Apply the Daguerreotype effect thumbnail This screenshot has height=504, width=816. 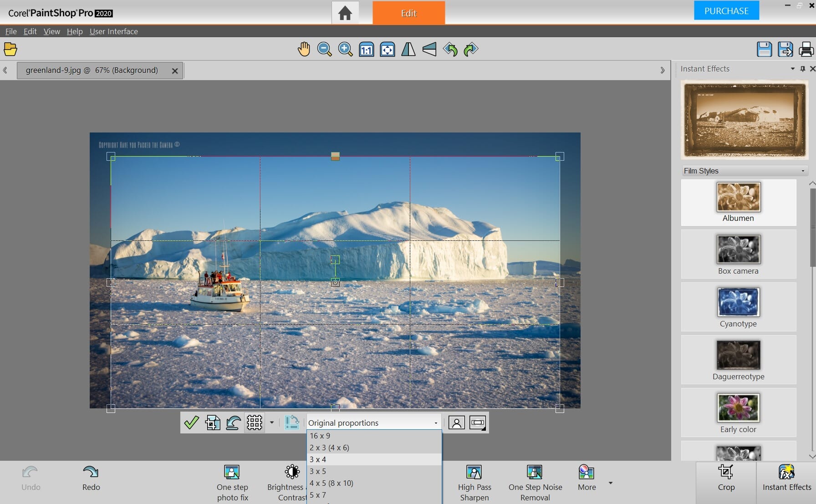point(738,361)
